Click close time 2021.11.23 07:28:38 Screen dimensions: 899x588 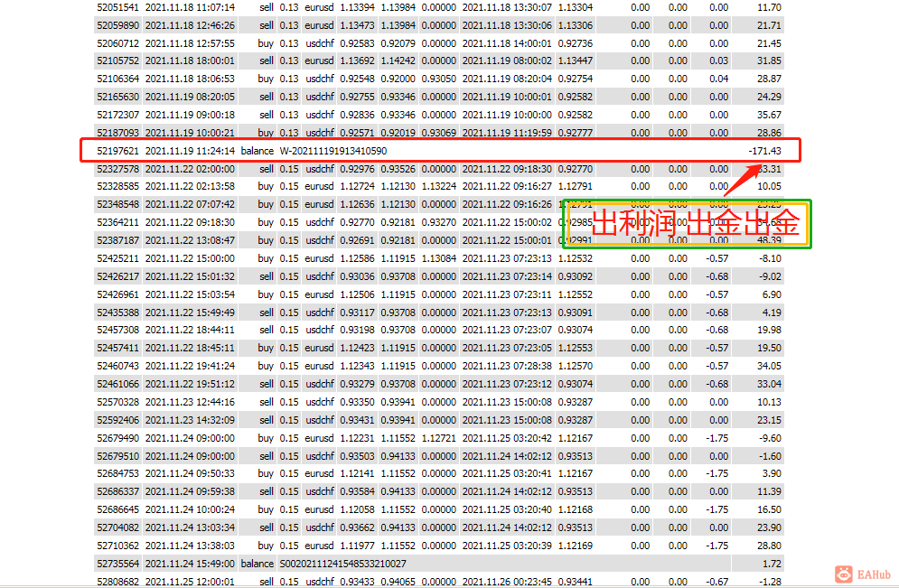pyautogui.click(x=507, y=366)
